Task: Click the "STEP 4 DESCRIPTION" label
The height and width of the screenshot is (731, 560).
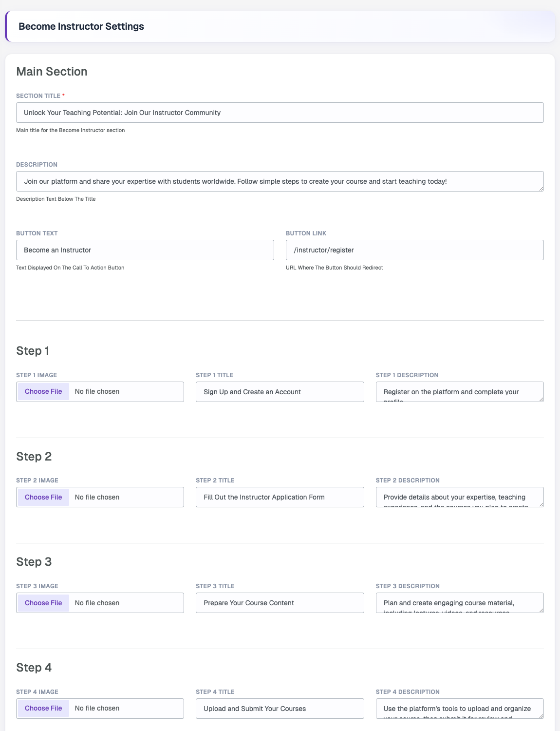Action: click(408, 692)
